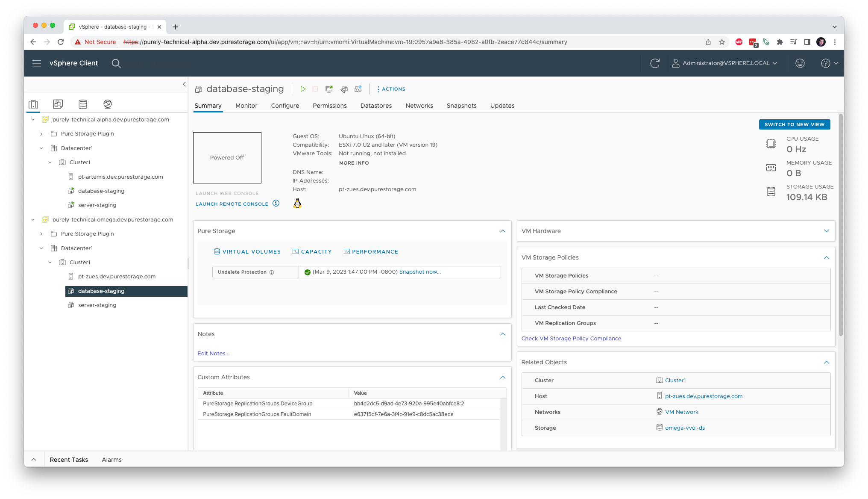
Task: Open the Updates tab
Action: pyautogui.click(x=502, y=106)
